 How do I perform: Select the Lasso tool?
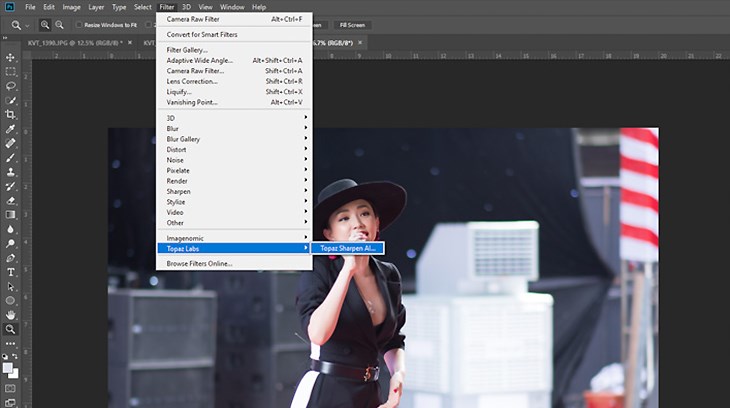tap(10, 86)
